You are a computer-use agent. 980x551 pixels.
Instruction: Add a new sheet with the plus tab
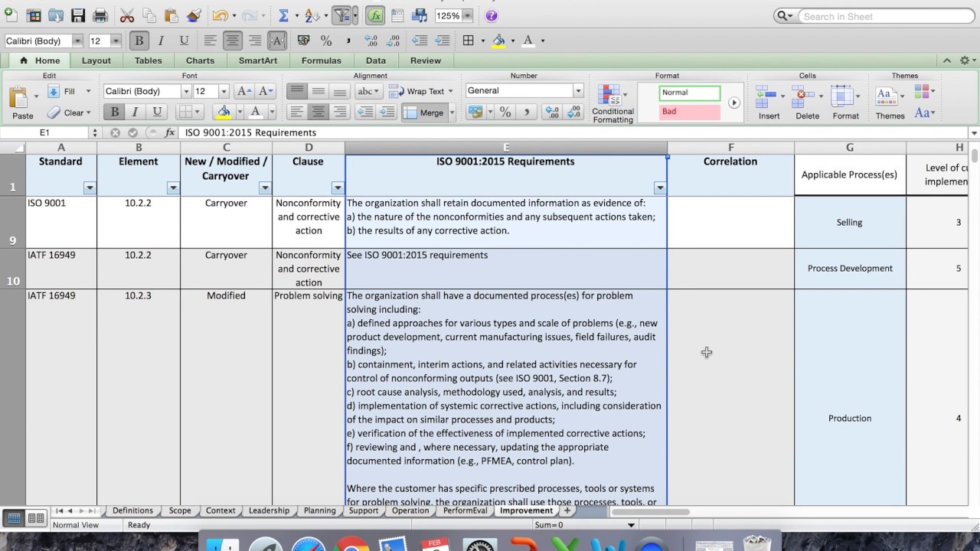567,510
